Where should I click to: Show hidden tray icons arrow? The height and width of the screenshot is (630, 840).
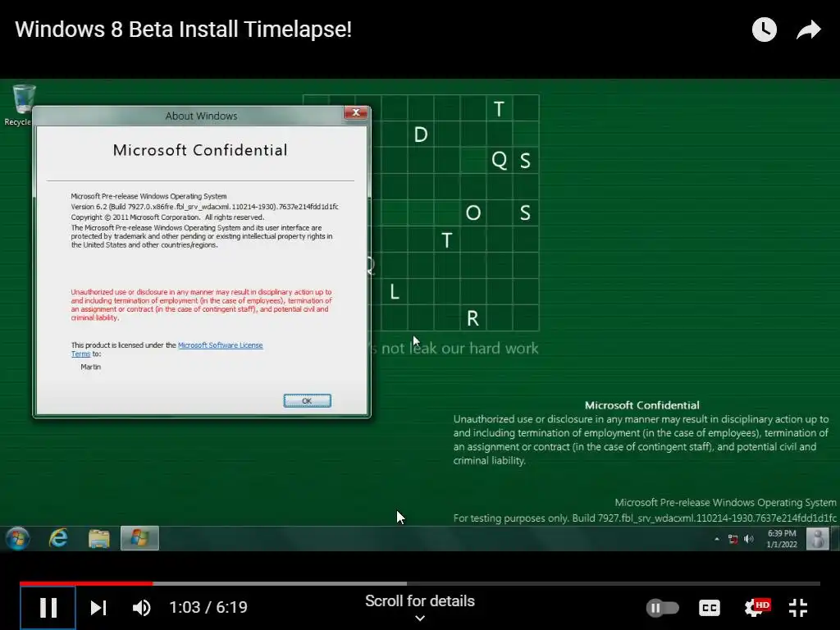click(717, 539)
